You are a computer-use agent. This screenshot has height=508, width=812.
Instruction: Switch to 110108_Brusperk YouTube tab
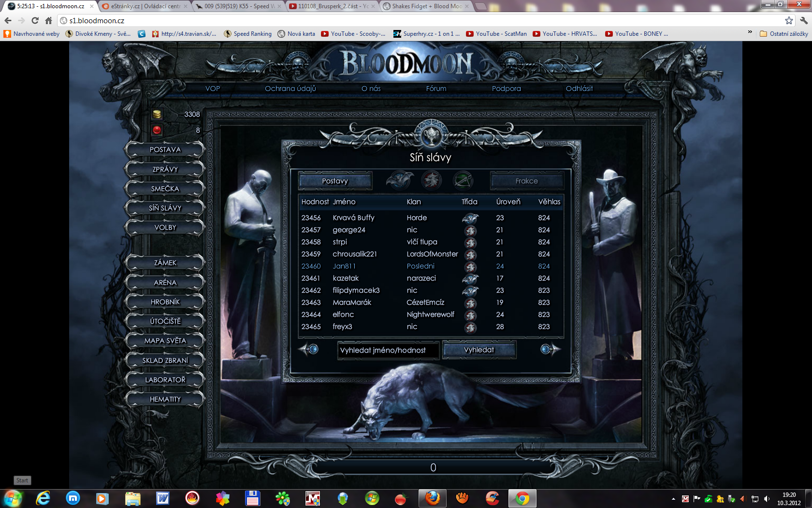(333, 6)
